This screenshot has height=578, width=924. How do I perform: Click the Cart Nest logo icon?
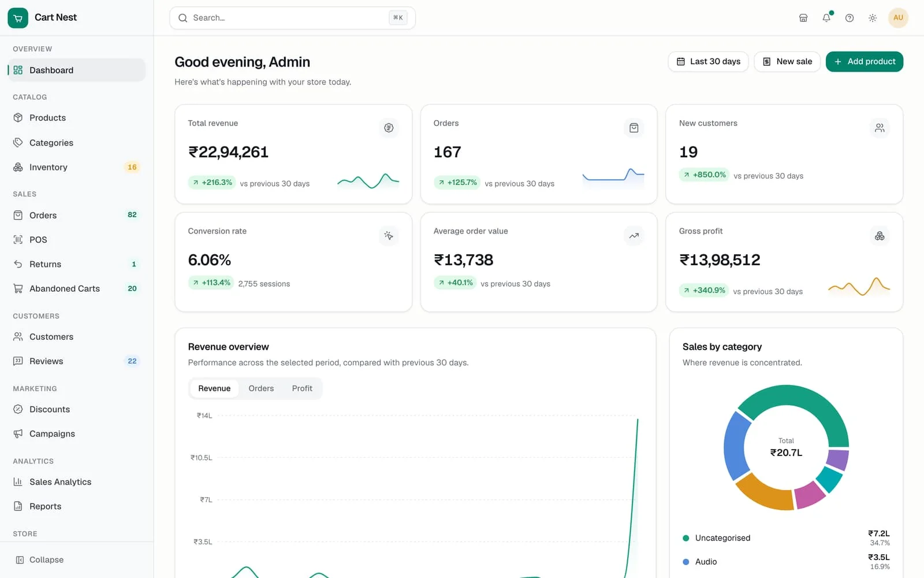pos(18,18)
